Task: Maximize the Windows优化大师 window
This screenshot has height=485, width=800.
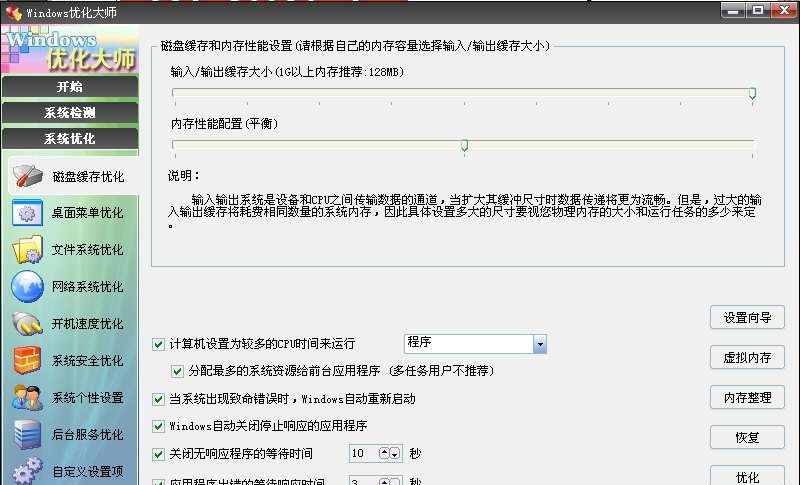Action: [x=758, y=10]
